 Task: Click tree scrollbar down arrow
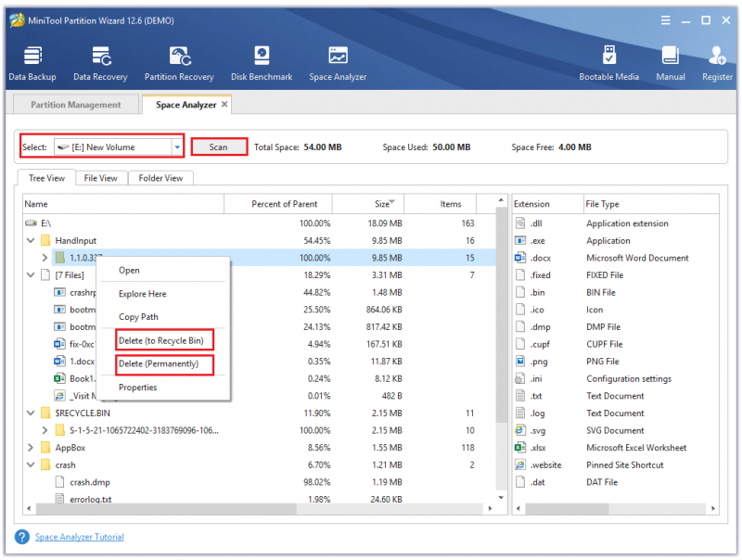tap(501, 497)
